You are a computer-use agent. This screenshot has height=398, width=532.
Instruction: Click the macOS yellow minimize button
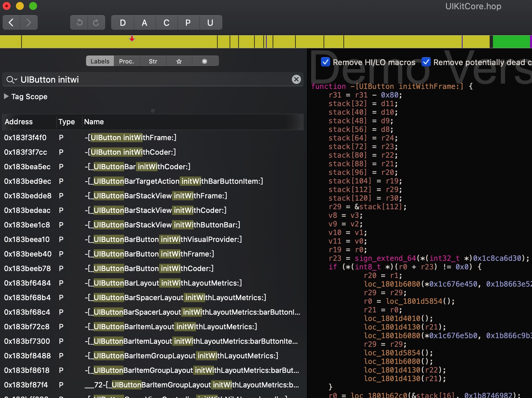pyautogui.click(x=20, y=6)
